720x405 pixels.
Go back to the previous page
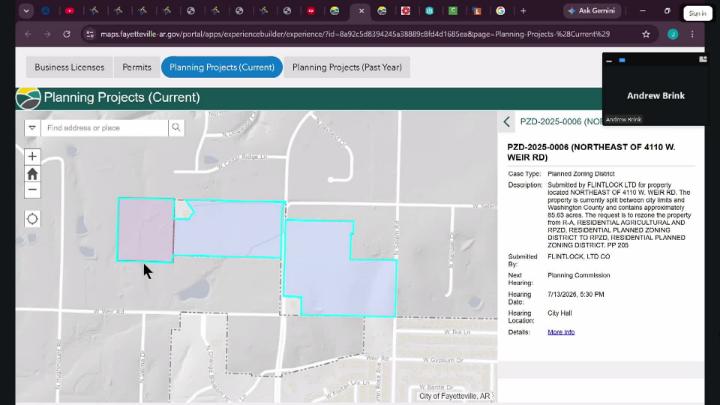(28, 34)
